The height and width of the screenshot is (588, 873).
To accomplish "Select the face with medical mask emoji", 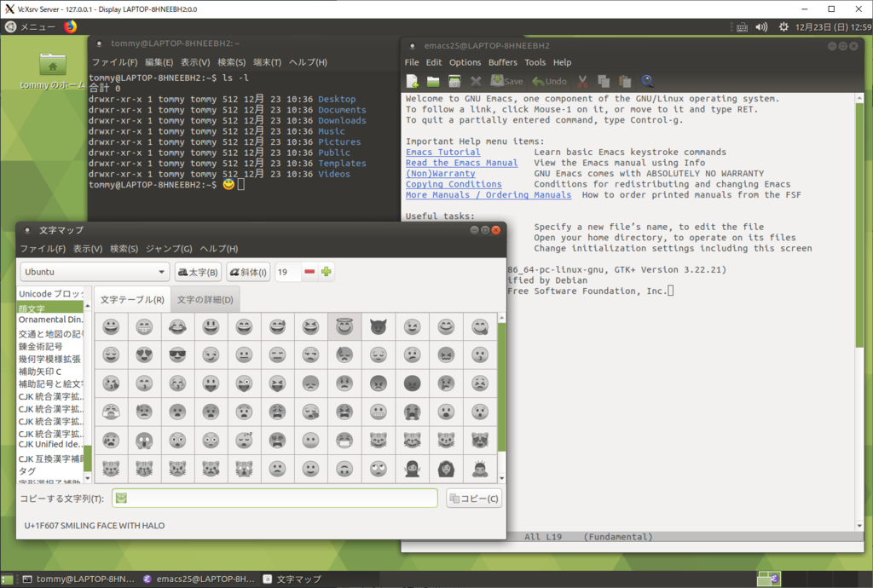I will pos(344,440).
